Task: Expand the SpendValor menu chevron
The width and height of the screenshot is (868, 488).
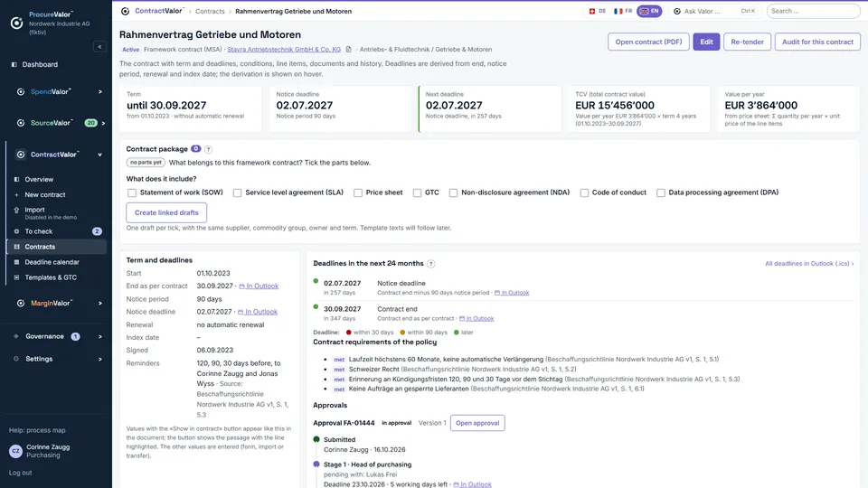Action: coord(100,92)
